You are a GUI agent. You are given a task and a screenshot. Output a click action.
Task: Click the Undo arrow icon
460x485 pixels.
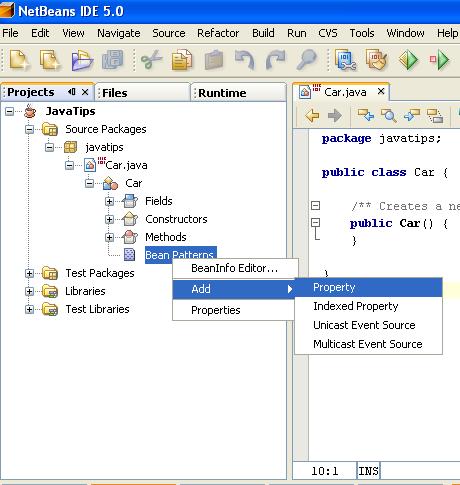point(245,60)
